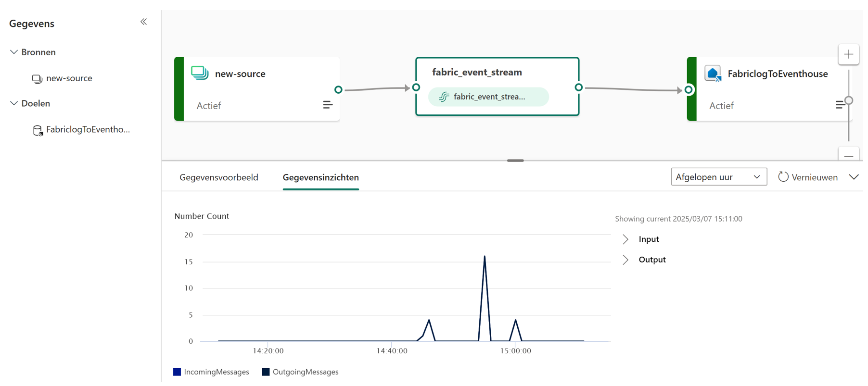Collapse the Bronnen tree section
This screenshot has height=386, width=868.
coord(14,52)
